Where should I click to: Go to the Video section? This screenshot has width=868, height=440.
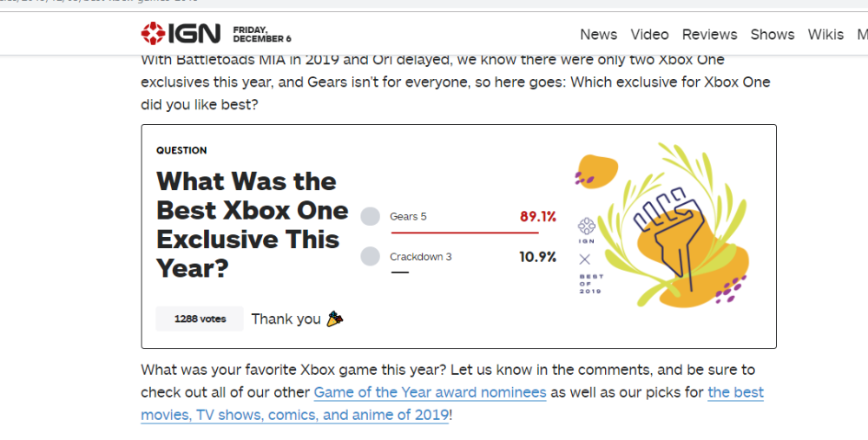649,35
